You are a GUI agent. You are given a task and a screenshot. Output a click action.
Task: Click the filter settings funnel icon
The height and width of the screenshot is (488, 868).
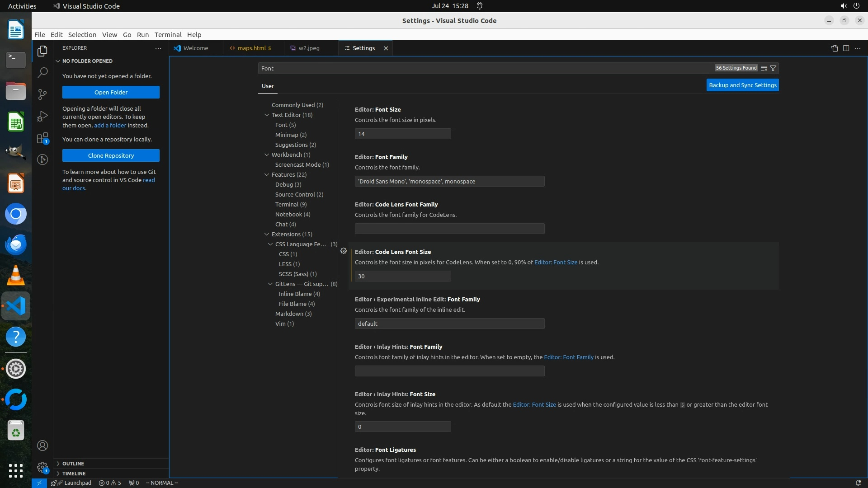point(773,68)
